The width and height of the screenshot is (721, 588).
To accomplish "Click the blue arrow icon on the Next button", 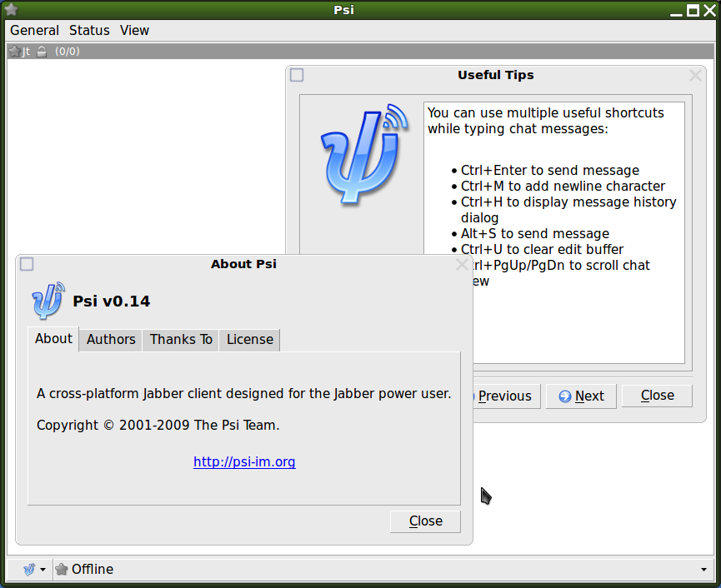I will click(565, 396).
